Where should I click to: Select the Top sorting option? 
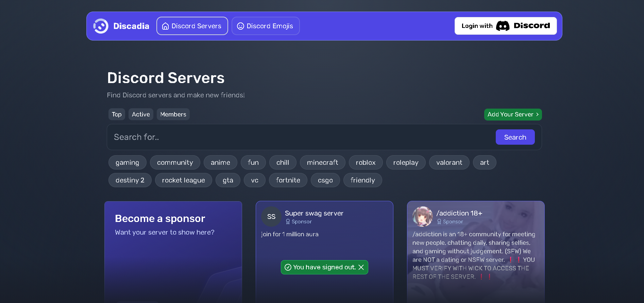(117, 114)
